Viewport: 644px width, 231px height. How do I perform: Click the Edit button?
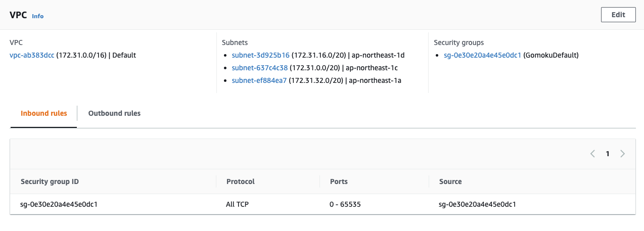(x=618, y=15)
